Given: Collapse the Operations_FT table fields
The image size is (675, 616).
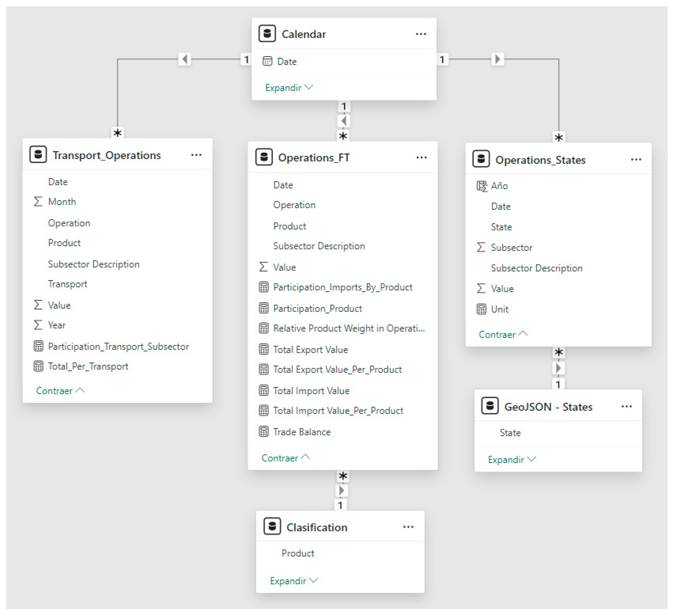Looking at the screenshot, I should click(x=285, y=458).
